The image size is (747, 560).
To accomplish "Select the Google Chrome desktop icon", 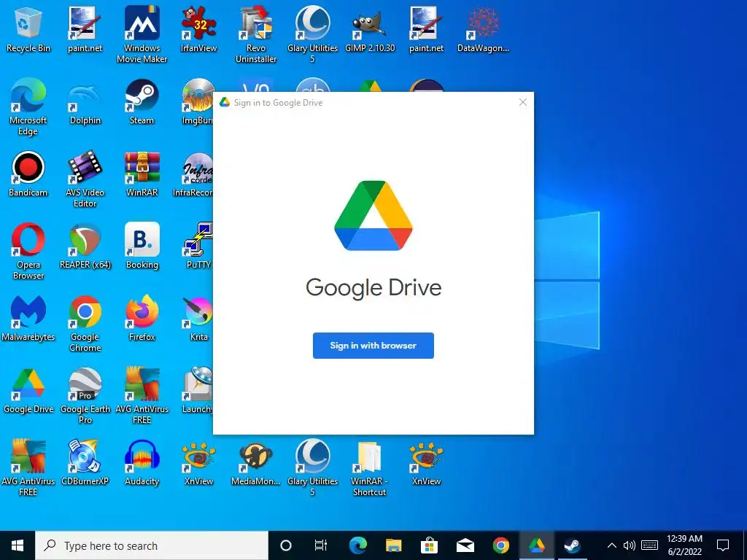I will coord(85,324).
